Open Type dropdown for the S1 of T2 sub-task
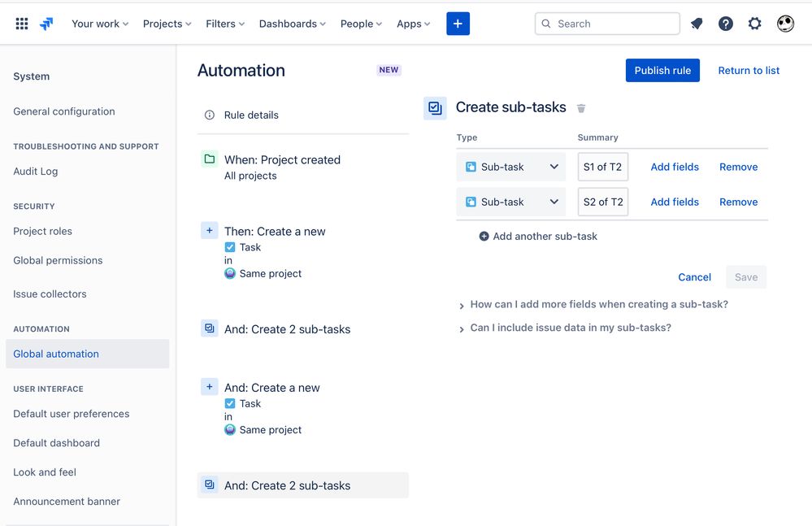This screenshot has height=526, width=812. (511, 167)
